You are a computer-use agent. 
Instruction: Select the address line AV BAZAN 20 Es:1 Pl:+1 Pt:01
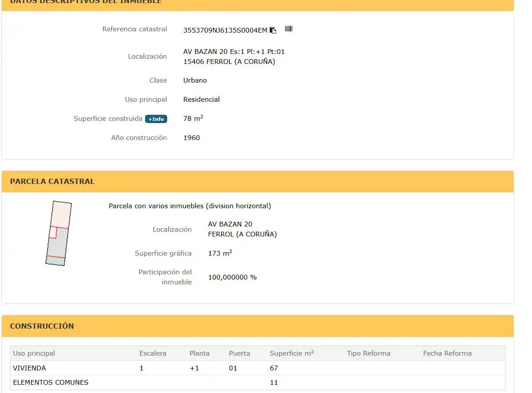tap(234, 52)
